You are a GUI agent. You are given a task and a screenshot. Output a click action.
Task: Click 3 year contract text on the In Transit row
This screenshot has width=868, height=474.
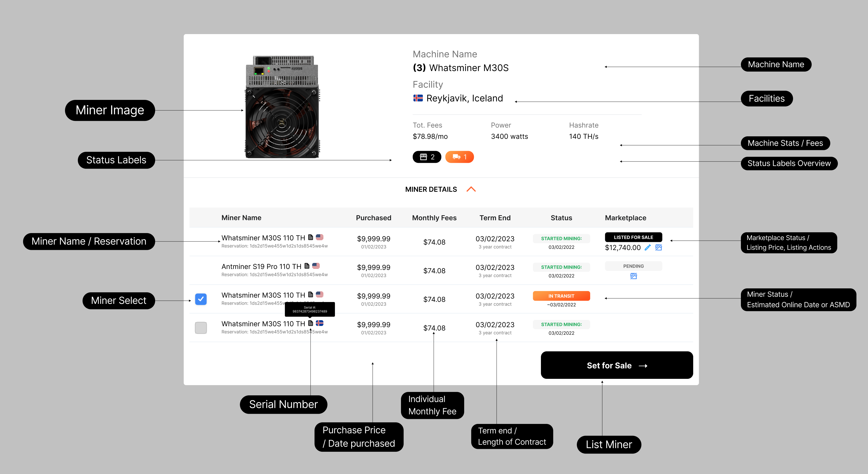tap(495, 304)
